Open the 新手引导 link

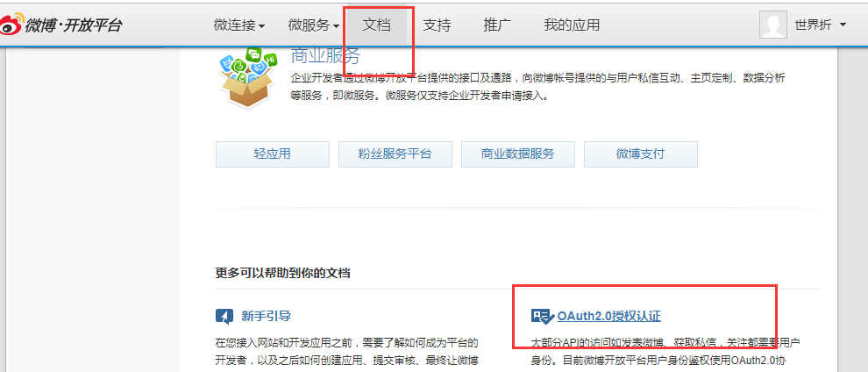pyautogui.click(x=267, y=317)
